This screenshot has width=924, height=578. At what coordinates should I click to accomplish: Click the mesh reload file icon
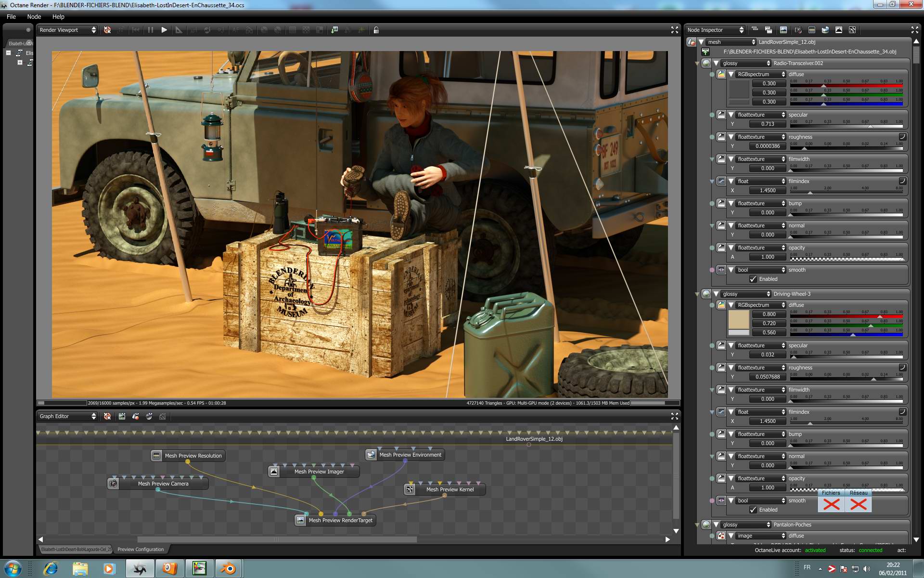[706, 52]
